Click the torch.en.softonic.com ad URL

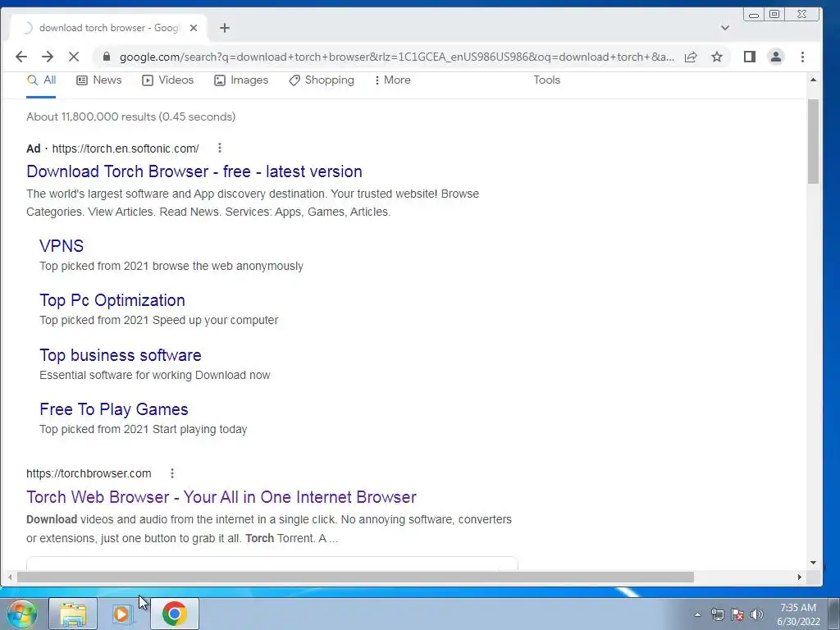(x=126, y=148)
